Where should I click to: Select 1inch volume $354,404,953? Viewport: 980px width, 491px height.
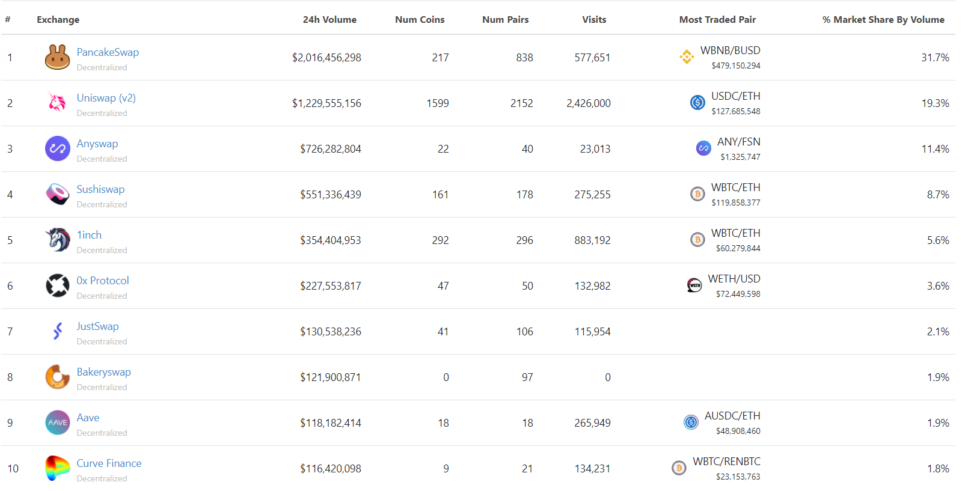point(331,240)
